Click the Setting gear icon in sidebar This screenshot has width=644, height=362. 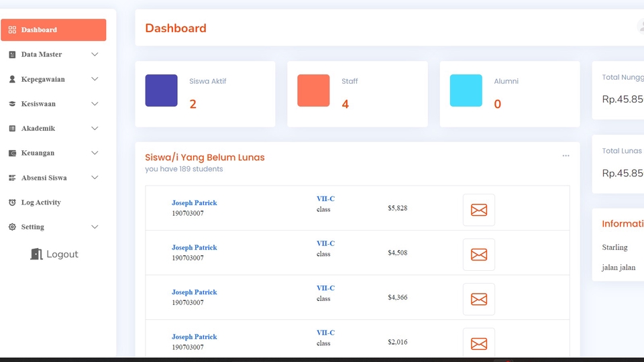[12, 227]
